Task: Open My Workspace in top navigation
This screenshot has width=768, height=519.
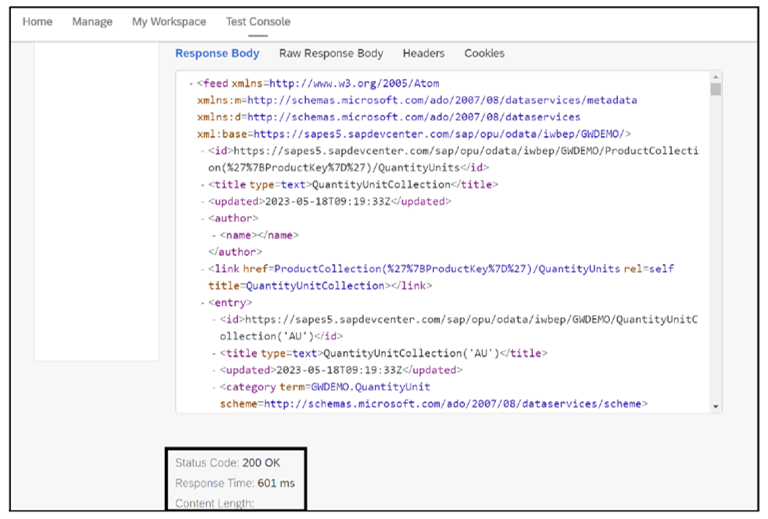Action: [x=169, y=22]
